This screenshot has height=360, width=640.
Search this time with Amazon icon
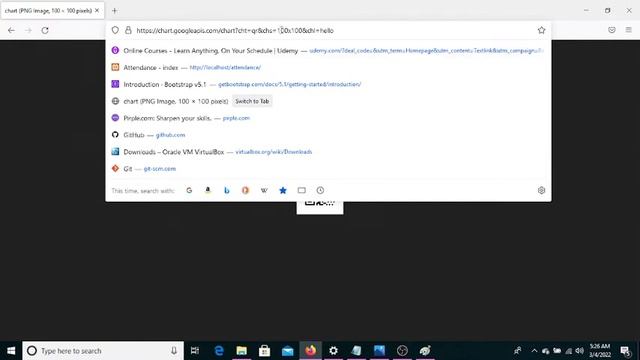[x=208, y=190]
